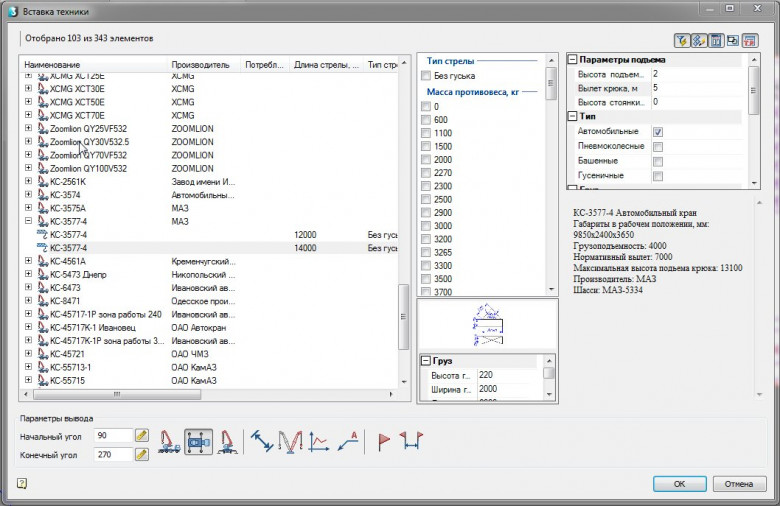Check counterweight mass 0 checkbox

426,106
